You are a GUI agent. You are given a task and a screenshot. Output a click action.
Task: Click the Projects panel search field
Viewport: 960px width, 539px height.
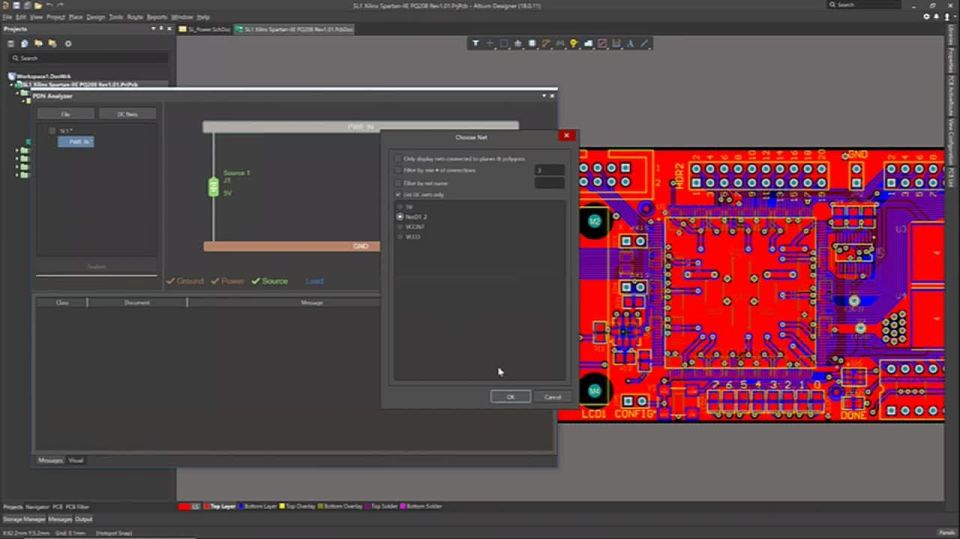[x=89, y=58]
